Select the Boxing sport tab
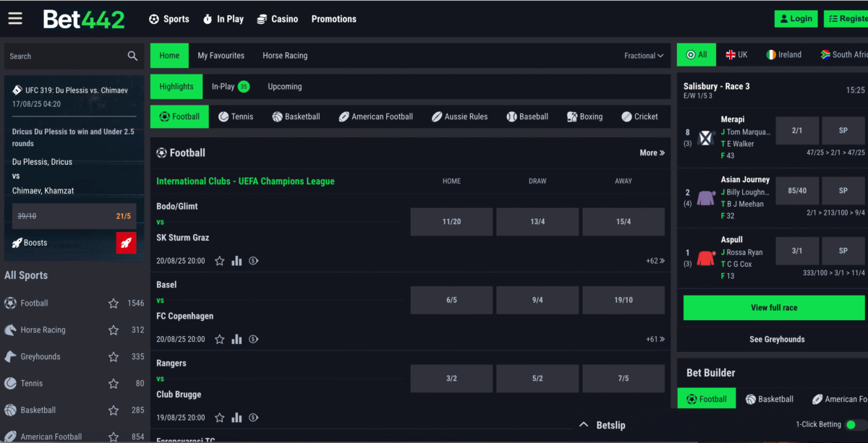Viewport: 868px width, 443px height. [x=584, y=116]
